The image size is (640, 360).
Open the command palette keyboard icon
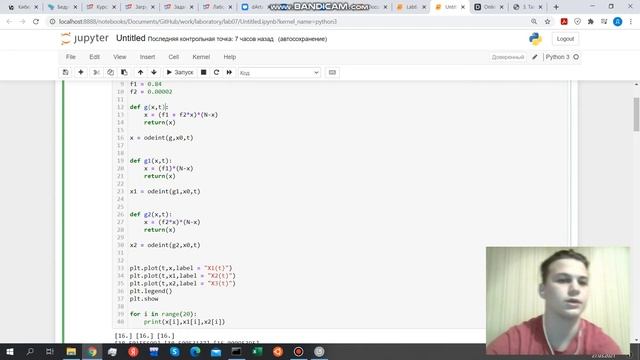point(332,72)
